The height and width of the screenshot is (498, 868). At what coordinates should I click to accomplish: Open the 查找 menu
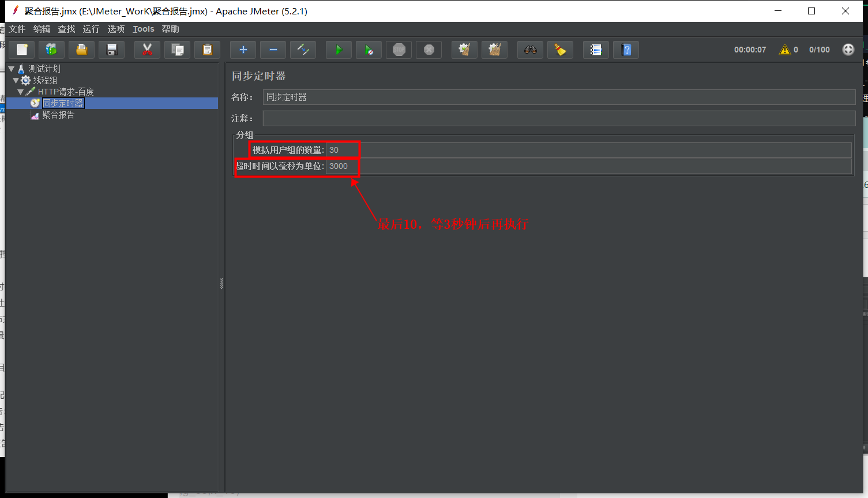pos(66,29)
